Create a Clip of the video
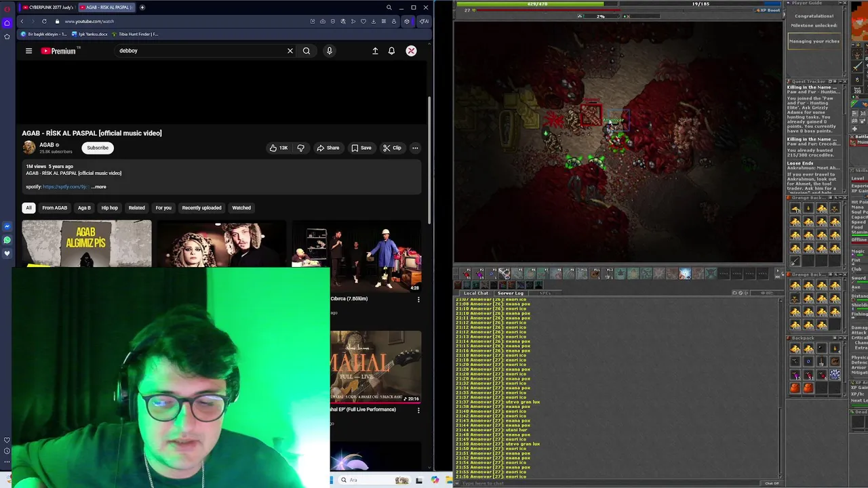Viewport: 868px width, 488px height. coord(392,148)
